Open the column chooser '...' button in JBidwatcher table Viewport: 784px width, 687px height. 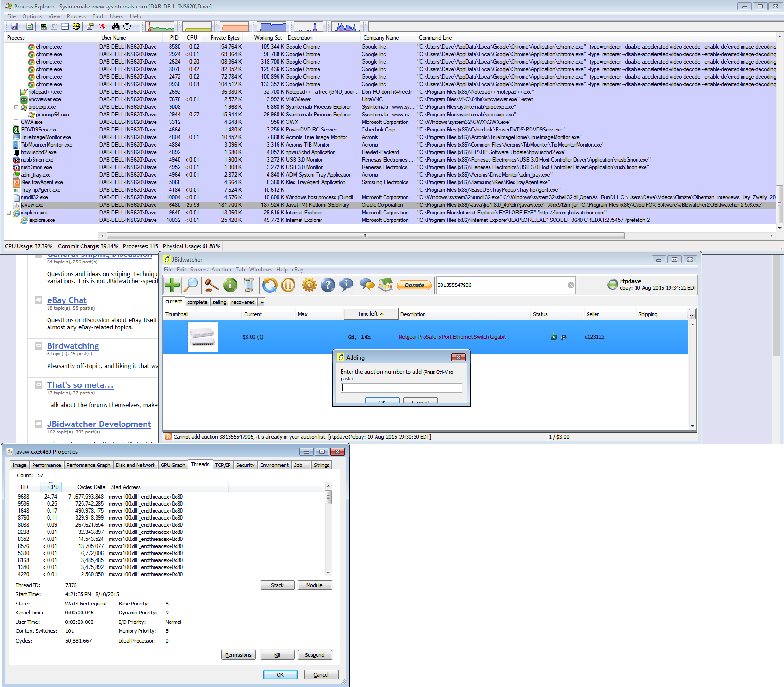(692, 314)
